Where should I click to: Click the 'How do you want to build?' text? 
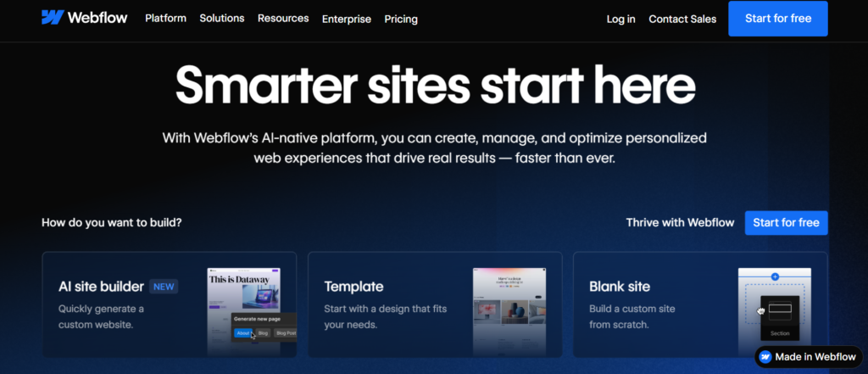[x=111, y=223]
